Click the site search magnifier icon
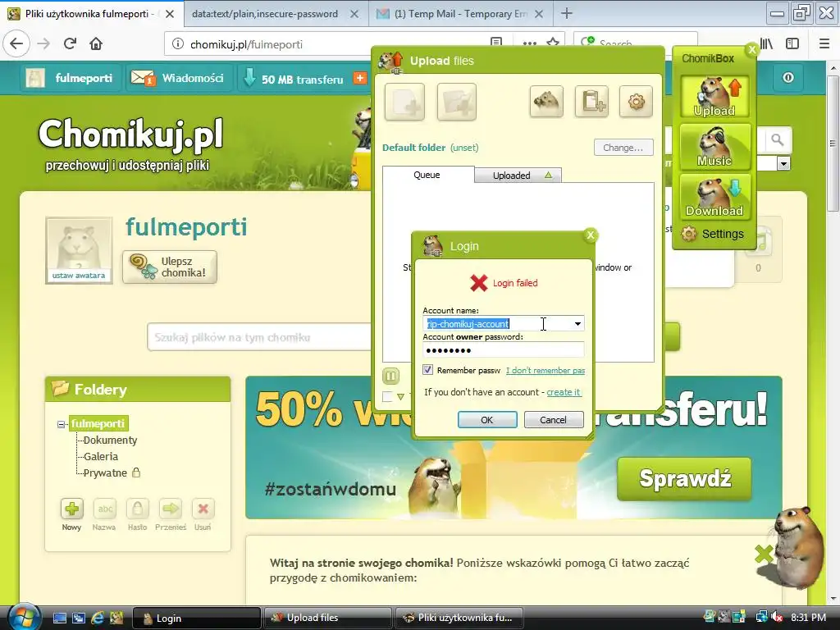840x630 pixels. point(778,140)
